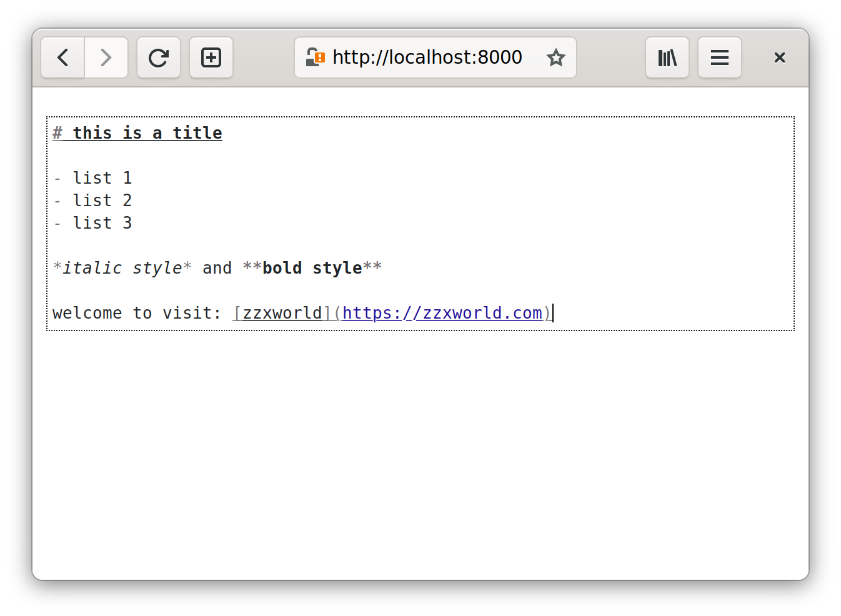Click the "welcome to visit:" text
Image resolution: width=841 pixels, height=616 pixels.
[136, 313]
